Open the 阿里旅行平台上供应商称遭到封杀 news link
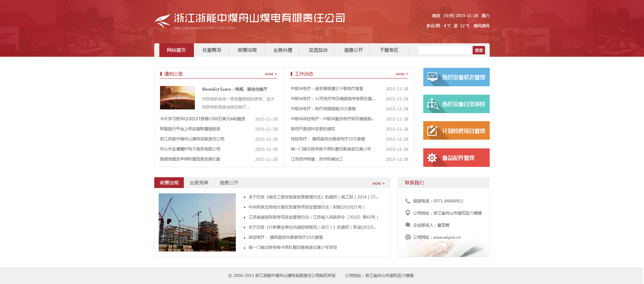The width and height of the screenshot is (644, 284). click(x=190, y=129)
